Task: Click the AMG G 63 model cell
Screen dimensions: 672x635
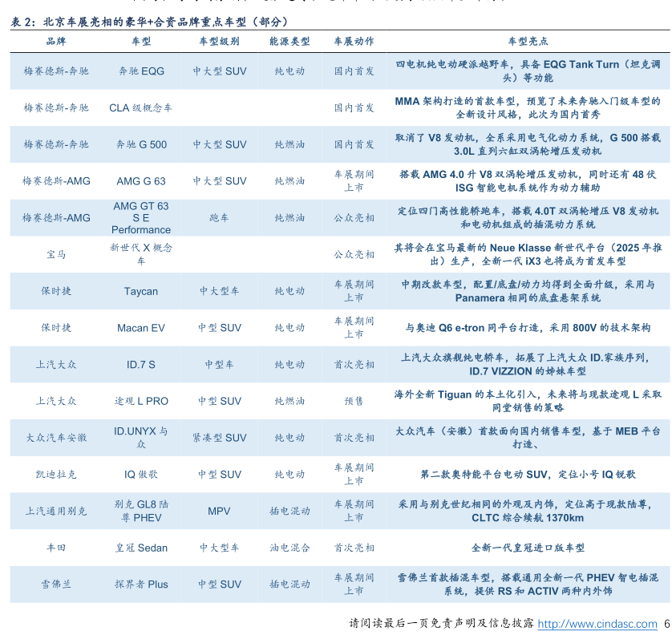Action: [140, 181]
